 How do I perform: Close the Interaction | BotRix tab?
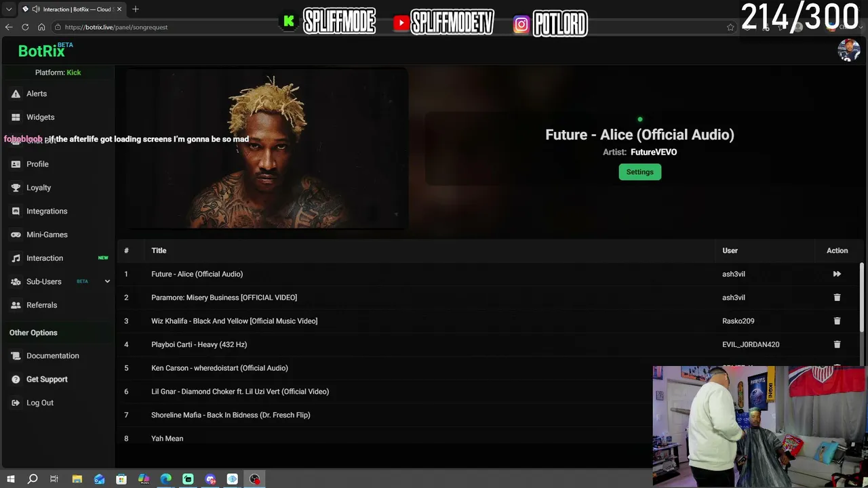point(119,9)
